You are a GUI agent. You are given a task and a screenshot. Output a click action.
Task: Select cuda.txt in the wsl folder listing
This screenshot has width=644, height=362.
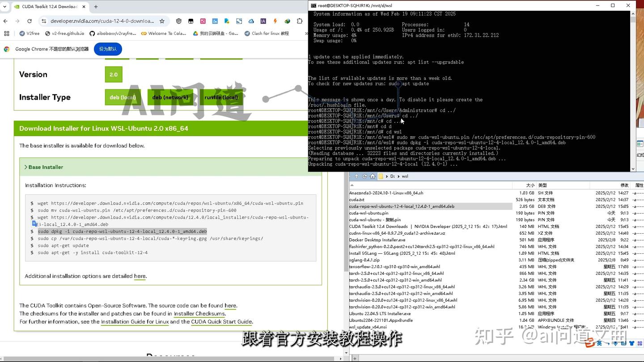357,199
